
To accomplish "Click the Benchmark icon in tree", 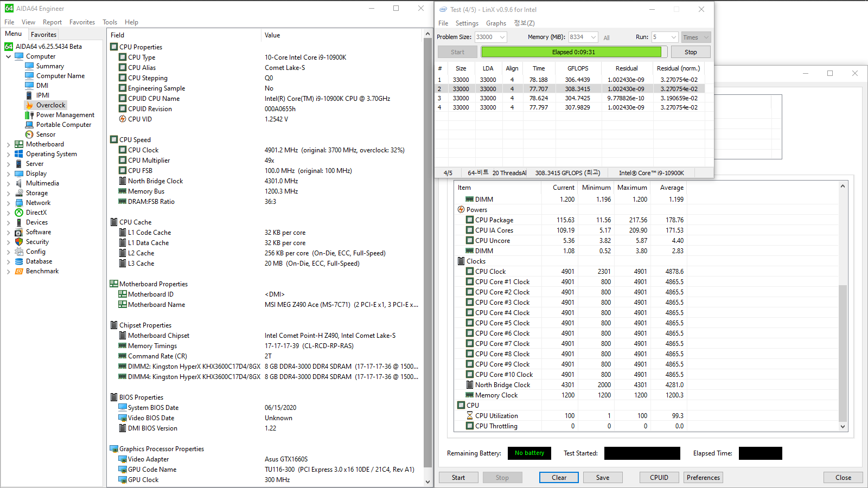I will [19, 271].
